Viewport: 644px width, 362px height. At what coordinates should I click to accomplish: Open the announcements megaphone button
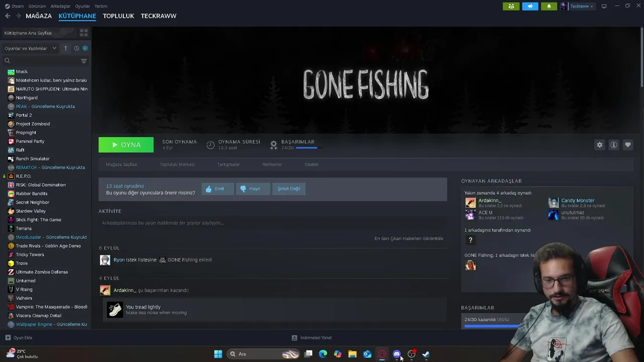(530, 6)
